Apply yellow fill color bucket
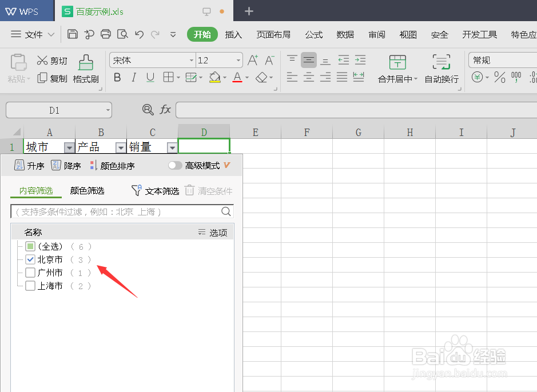 click(214, 78)
